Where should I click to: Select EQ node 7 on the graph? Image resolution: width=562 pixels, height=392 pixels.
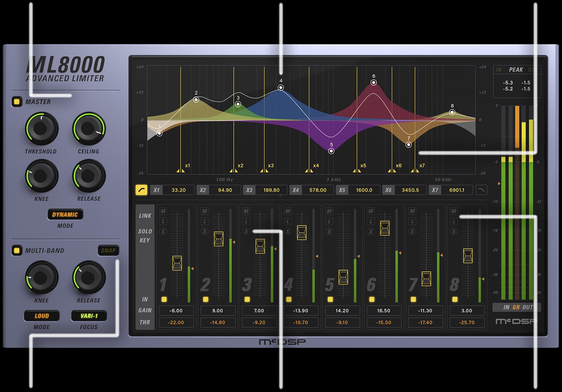click(x=408, y=145)
